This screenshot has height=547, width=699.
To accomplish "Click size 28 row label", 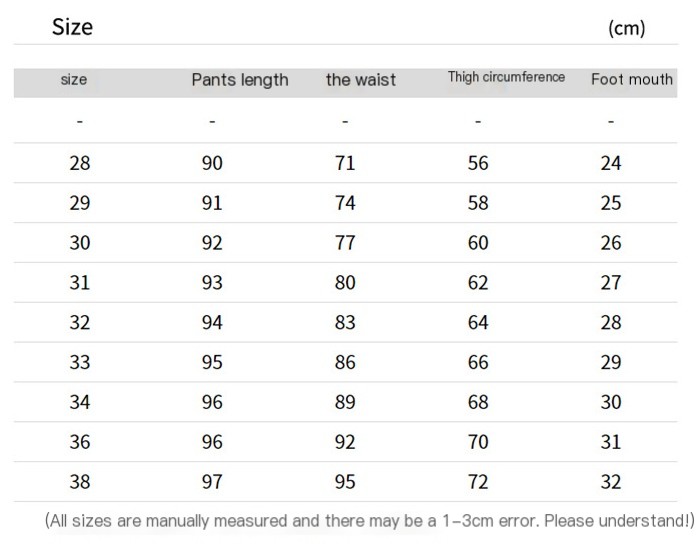I will [x=80, y=163].
